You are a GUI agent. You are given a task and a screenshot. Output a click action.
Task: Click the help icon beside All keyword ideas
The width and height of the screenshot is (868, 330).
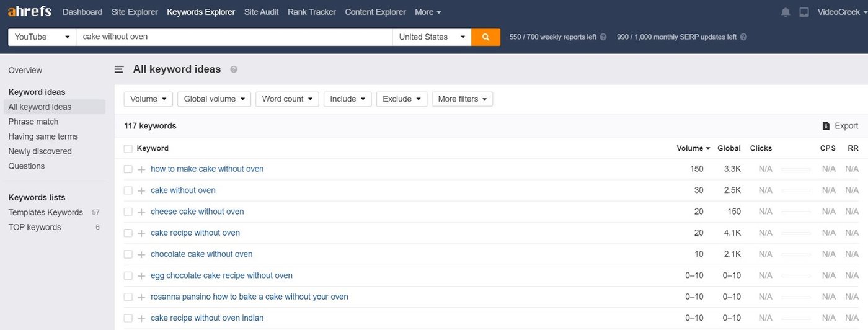pyautogui.click(x=234, y=69)
